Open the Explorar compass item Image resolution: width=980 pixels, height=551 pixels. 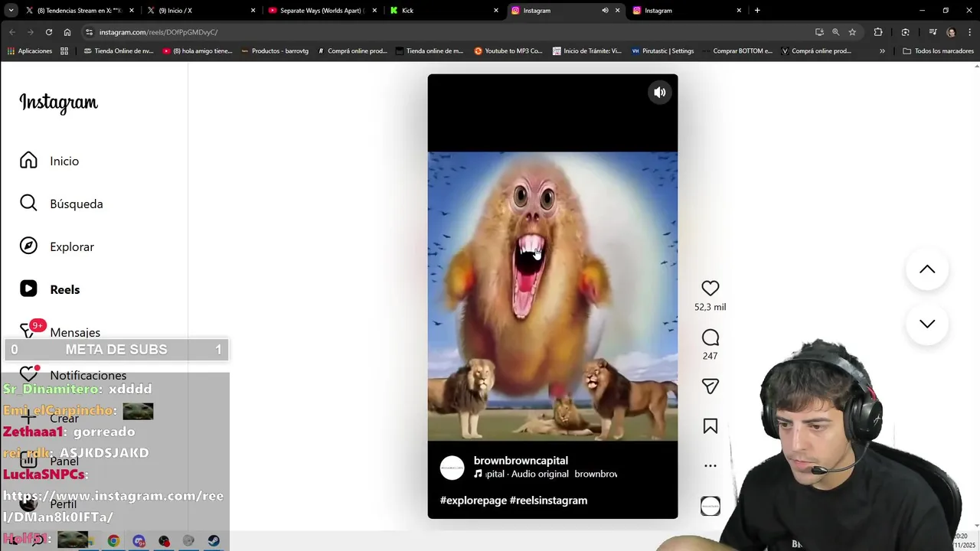[x=57, y=246]
